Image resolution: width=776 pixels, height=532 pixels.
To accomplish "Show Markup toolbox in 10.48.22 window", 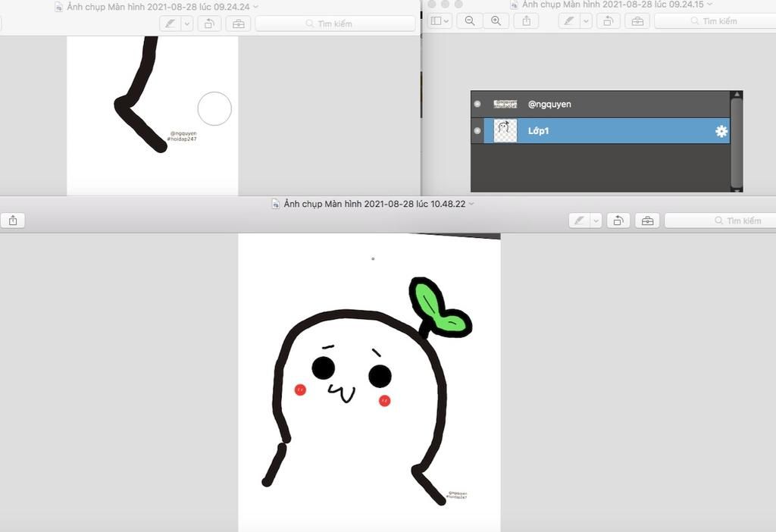I will coord(648,221).
